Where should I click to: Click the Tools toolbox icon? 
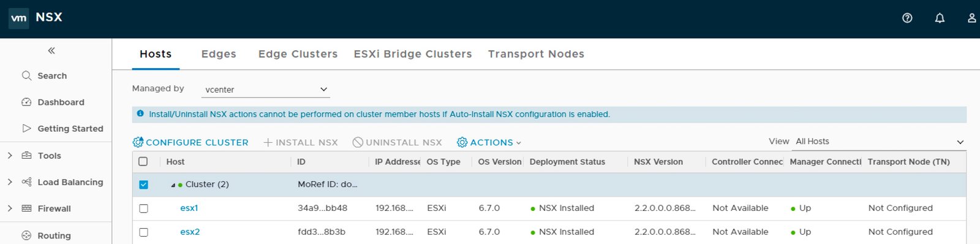pyautogui.click(x=26, y=156)
